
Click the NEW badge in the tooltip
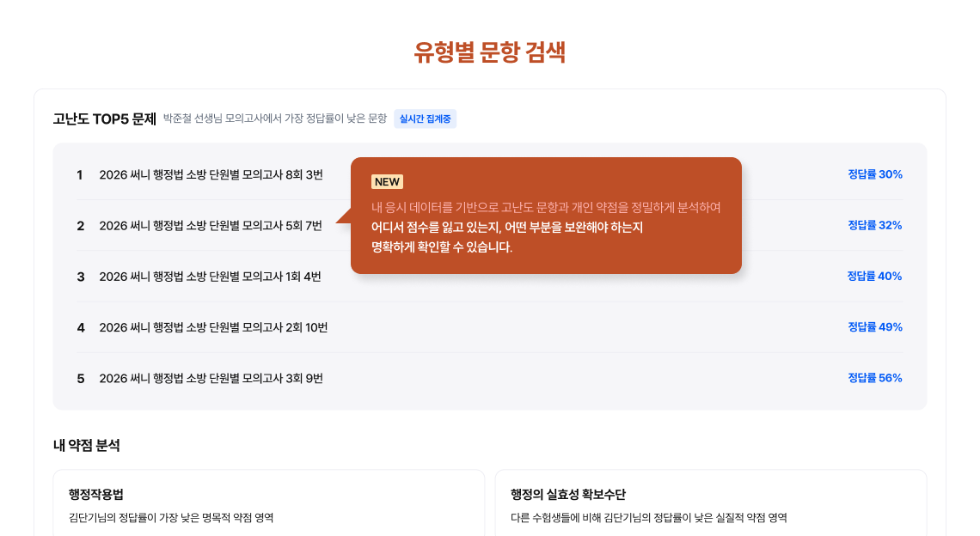click(387, 182)
